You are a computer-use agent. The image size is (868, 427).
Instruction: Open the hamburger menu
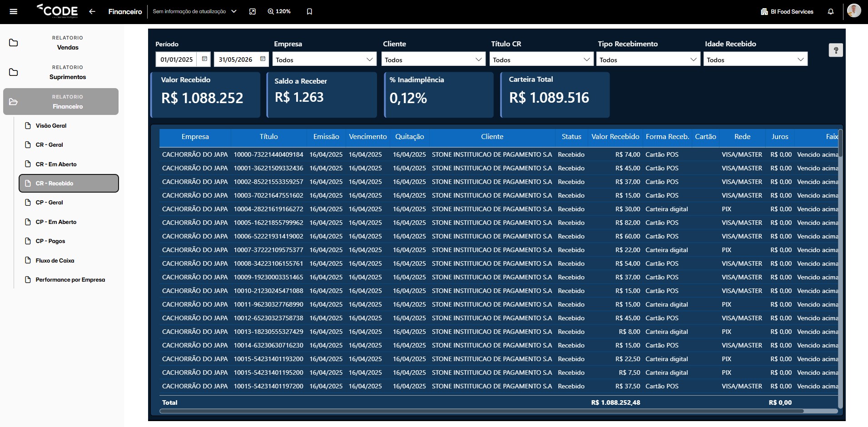pyautogui.click(x=14, y=11)
